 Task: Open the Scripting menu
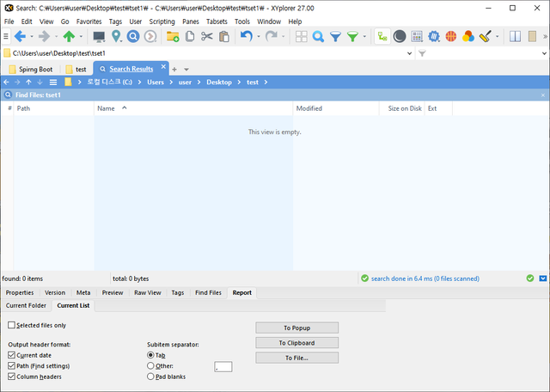point(162,21)
